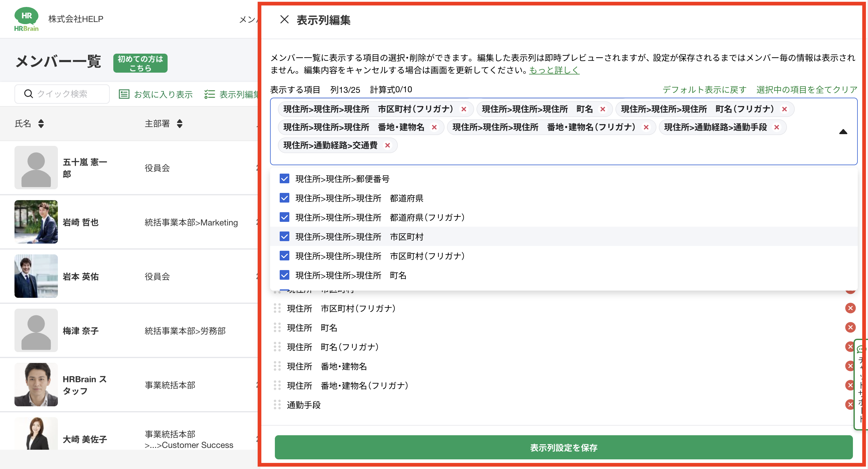Viewport: 868px width, 469px height.
Task: Remove chip 番地・建物名 from selected items
Action: (434, 127)
